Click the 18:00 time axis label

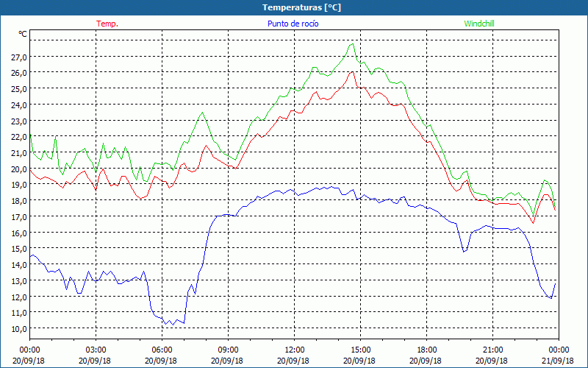point(427,350)
